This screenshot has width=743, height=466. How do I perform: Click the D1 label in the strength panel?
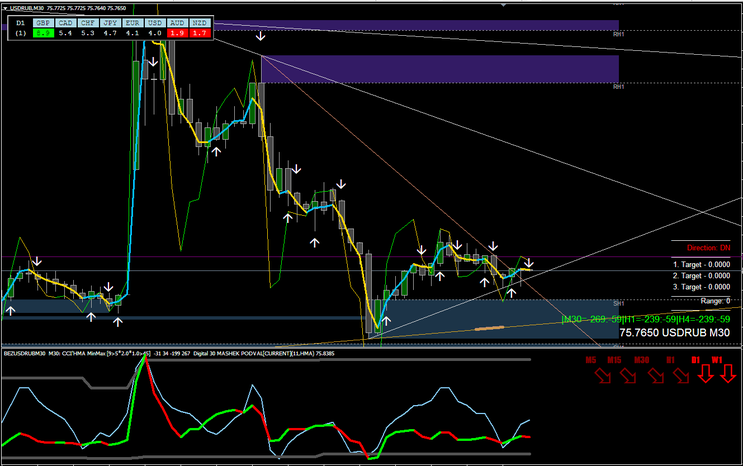[20, 23]
